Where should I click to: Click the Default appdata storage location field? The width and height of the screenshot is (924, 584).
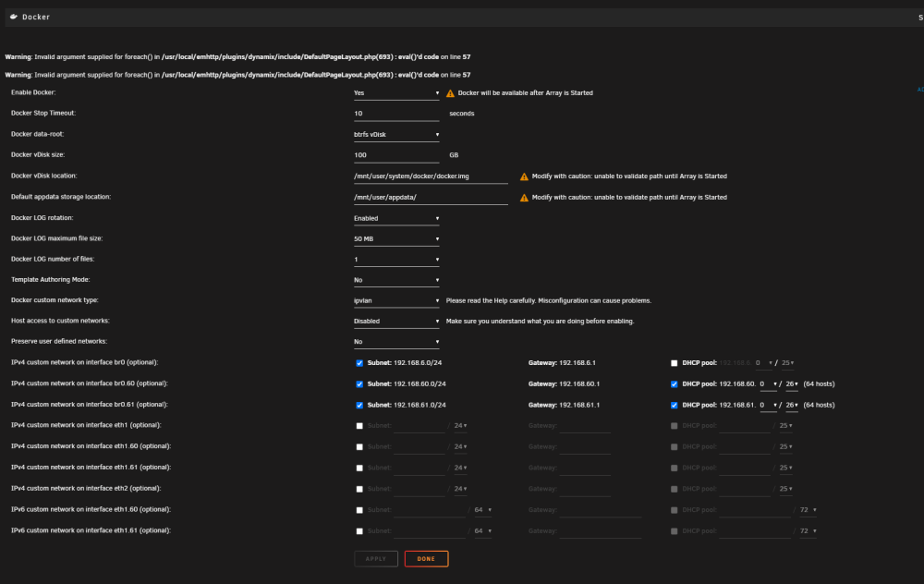point(431,198)
